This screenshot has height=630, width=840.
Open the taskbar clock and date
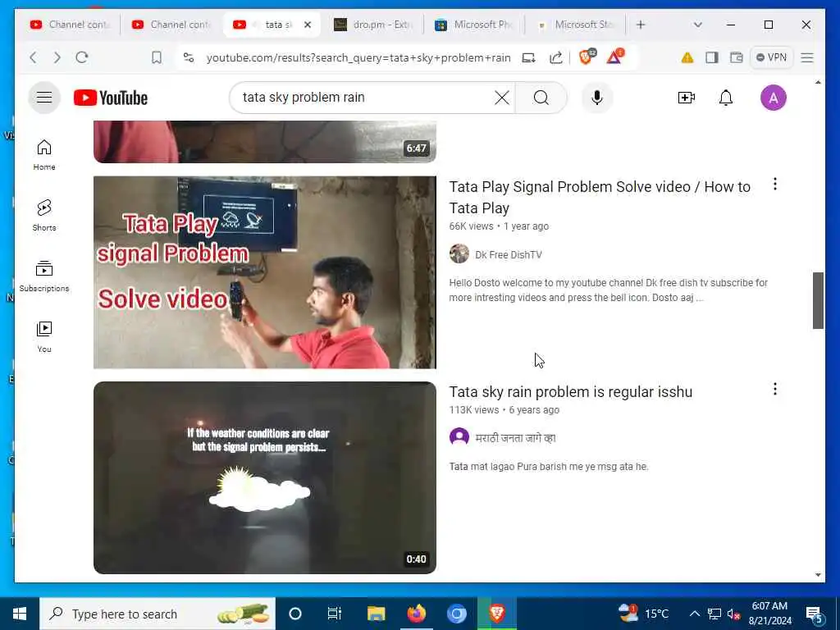[x=769, y=614]
